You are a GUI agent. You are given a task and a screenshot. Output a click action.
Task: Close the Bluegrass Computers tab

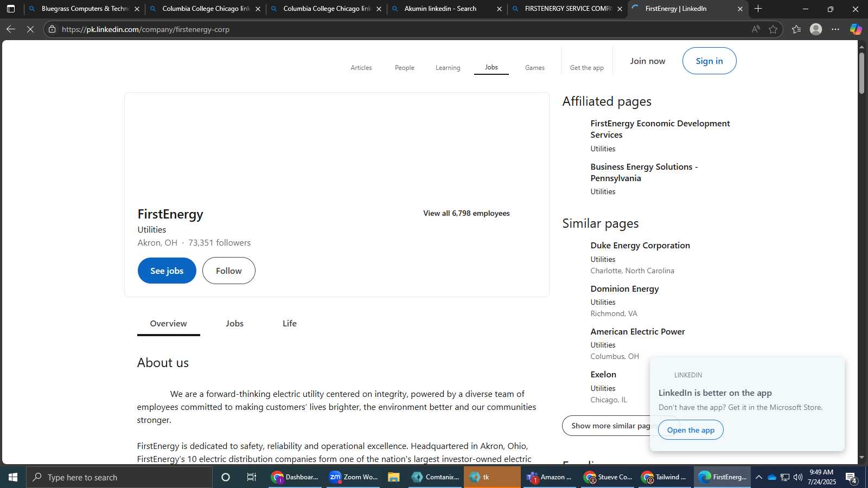(137, 9)
